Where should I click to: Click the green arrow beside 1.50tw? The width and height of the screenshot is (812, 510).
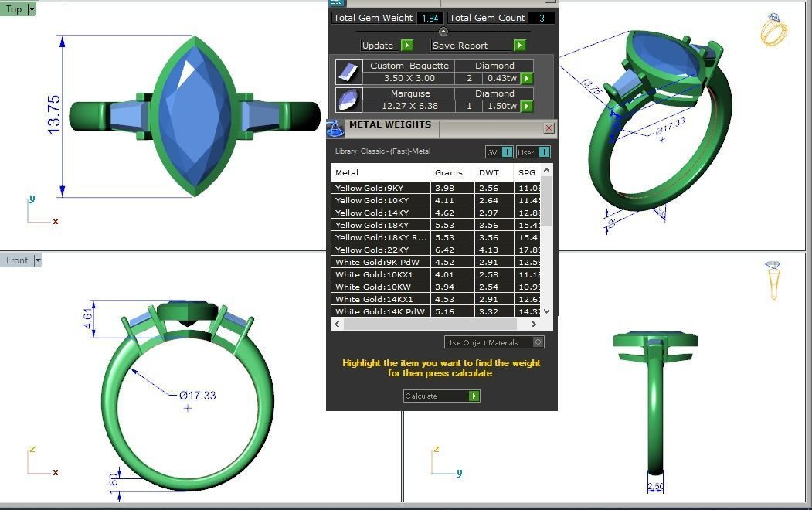(x=527, y=106)
